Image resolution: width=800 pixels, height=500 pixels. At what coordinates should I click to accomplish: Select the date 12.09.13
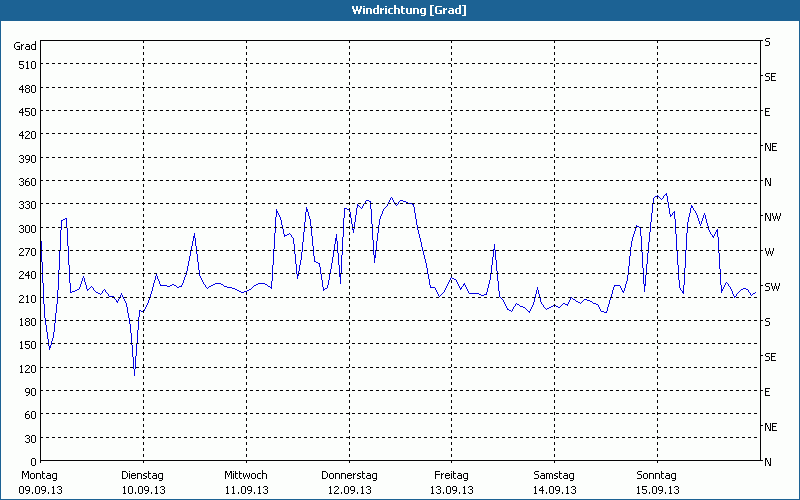(x=349, y=490)
